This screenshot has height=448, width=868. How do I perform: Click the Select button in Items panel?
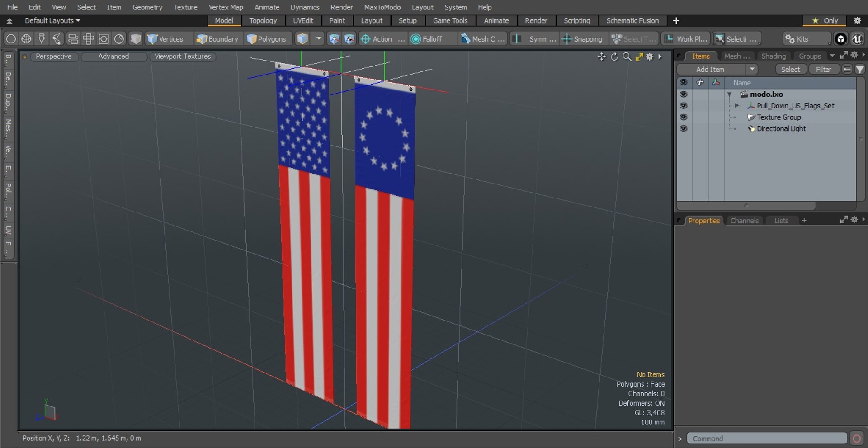[790, 69]
